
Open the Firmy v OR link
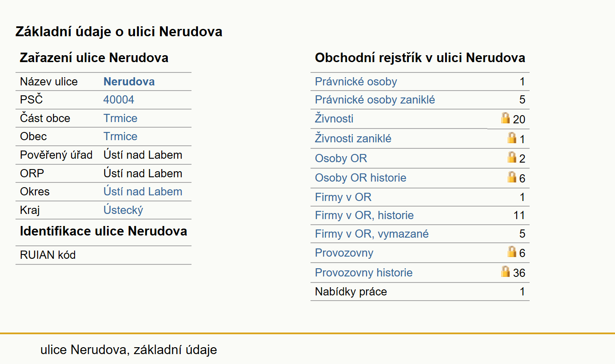click(343, 197)
